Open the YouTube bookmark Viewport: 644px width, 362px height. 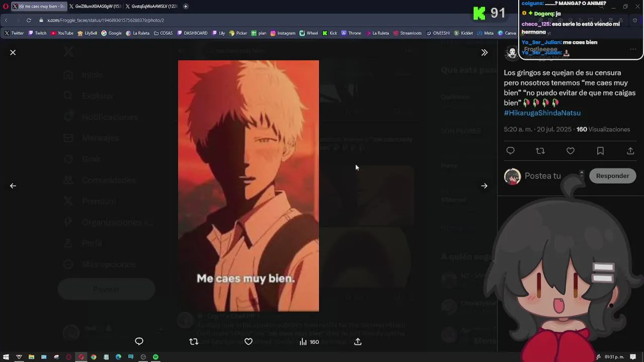coord(62,33)
